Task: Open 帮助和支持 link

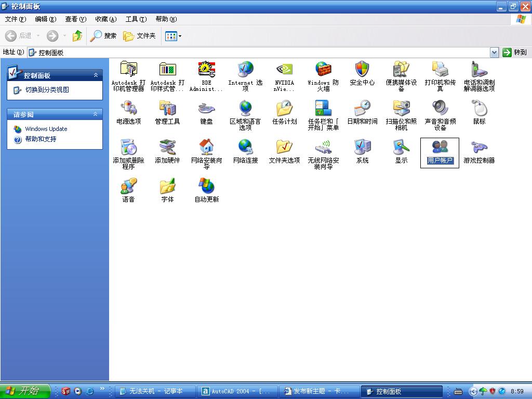Action: pyautogui.click(x=41, y=139)
